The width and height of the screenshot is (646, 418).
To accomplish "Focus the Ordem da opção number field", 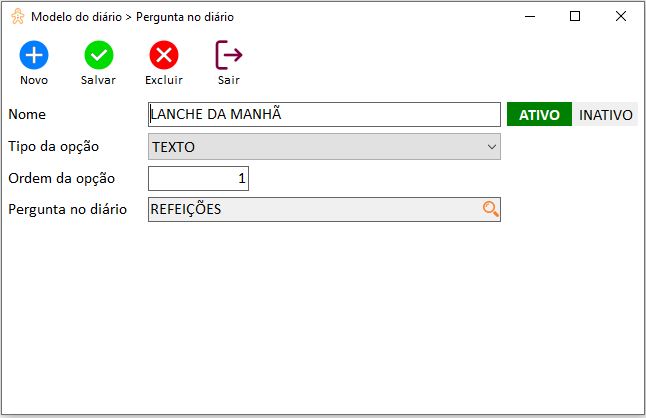I will 198,178.
